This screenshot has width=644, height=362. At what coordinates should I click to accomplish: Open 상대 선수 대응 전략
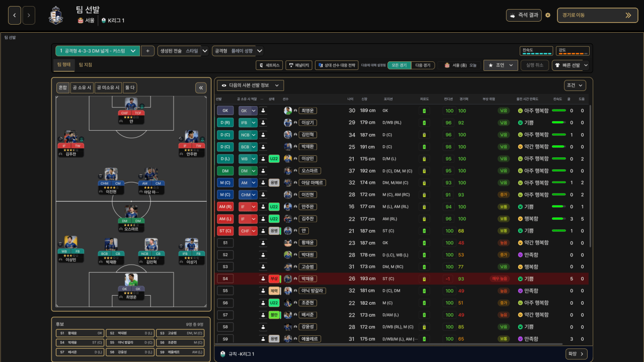tap(337, 65)
